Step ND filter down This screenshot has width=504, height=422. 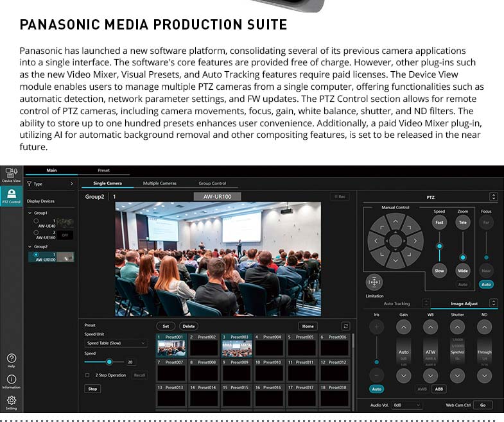pyautogui.click(x=484, y=375)
